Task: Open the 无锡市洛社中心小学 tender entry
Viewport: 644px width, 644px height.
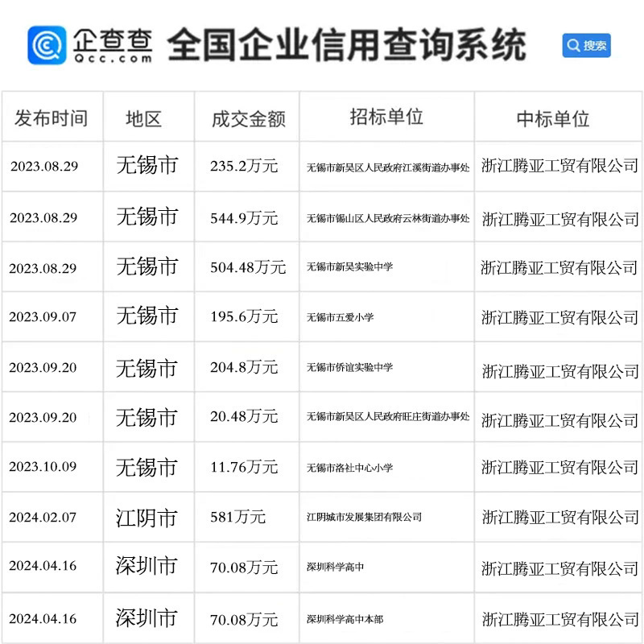Action: (349, 467)
